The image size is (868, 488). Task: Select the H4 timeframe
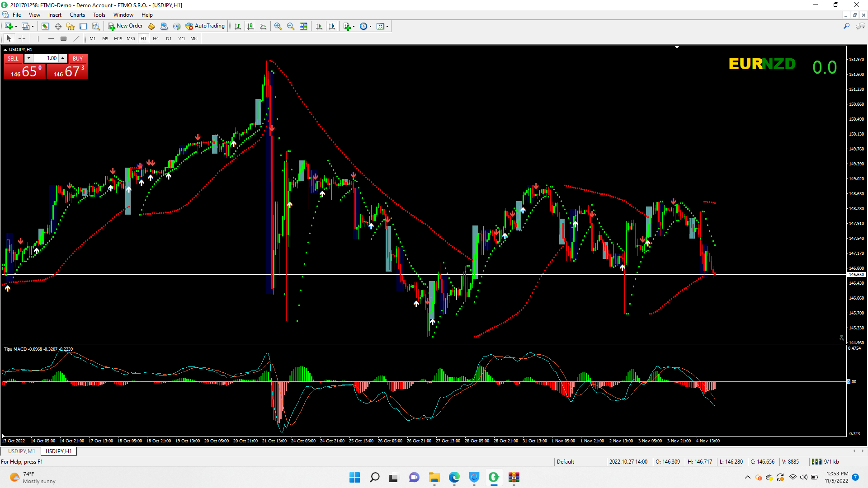click(156, 38)
